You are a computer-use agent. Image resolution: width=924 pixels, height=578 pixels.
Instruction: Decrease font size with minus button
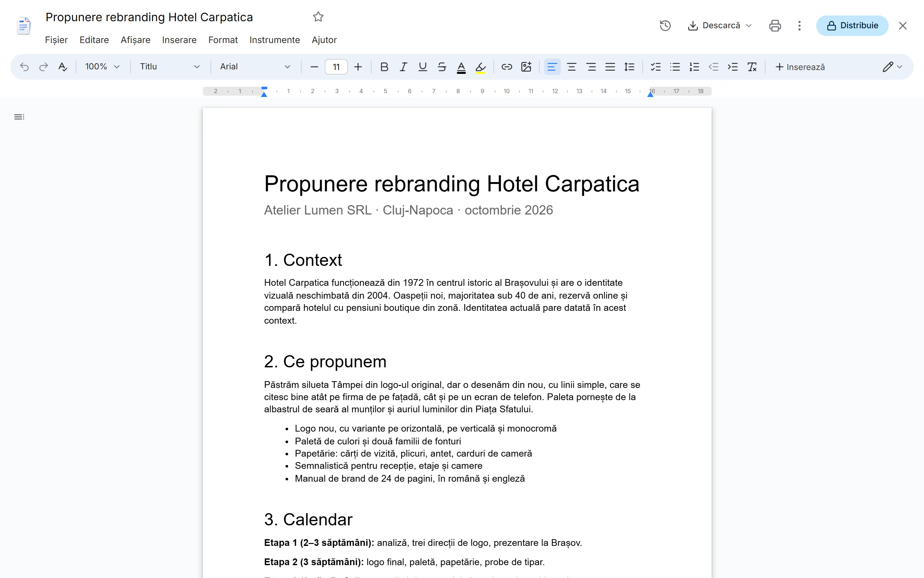click(314, 67)
